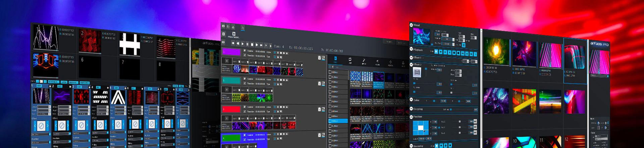644x148 pixels.
Task: Click the EDIT button on layer 1
Action: [39, 86]
